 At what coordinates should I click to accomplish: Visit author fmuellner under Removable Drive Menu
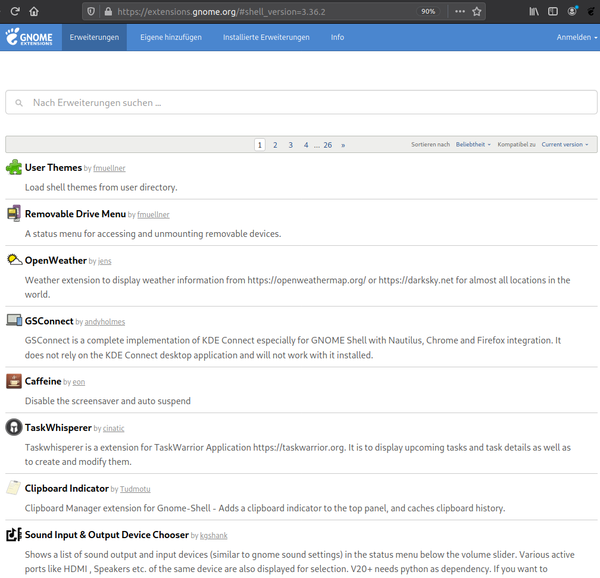pos(153,215)
